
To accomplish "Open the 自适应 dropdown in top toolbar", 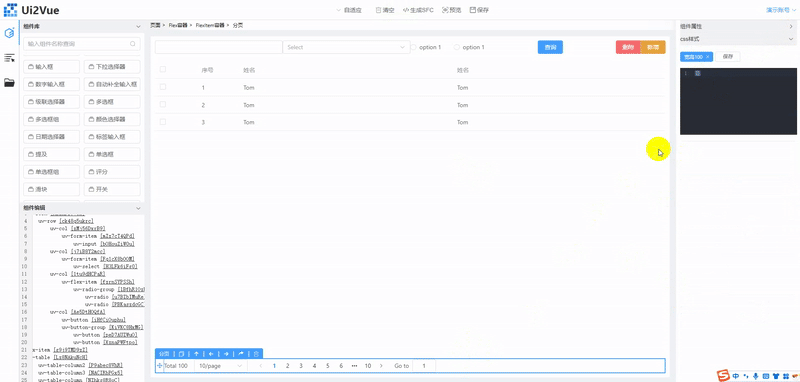I will click(x=350, y=10).
